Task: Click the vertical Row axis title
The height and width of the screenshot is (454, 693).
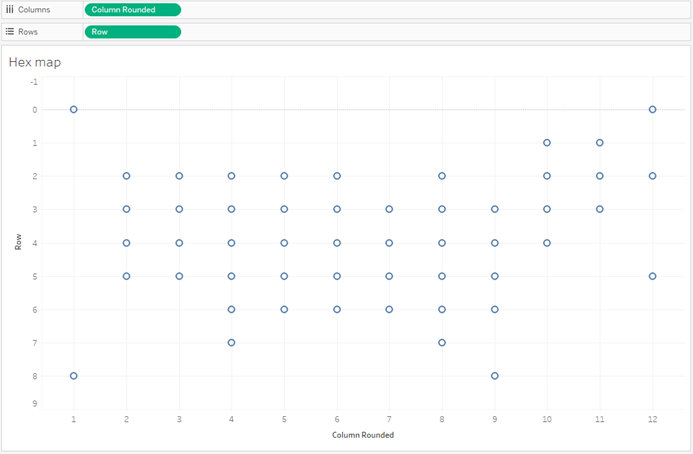Action: (x=18, y=243)
